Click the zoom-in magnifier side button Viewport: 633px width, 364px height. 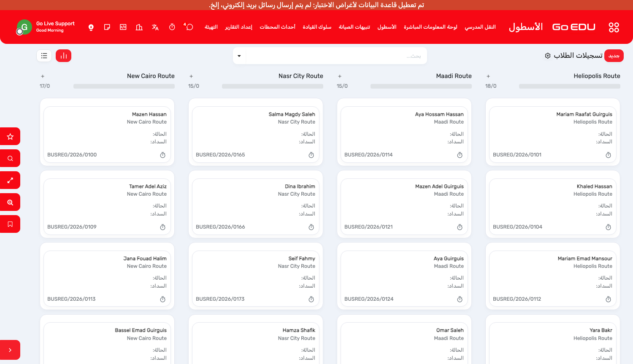[x=10, y=202]
